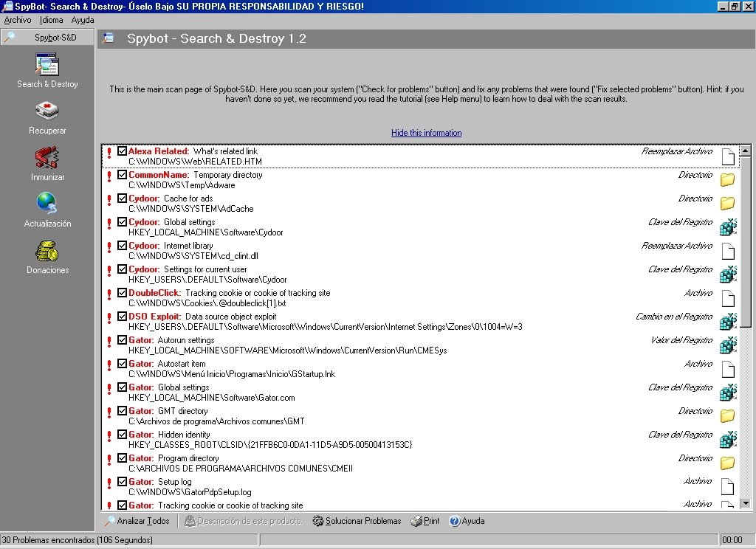Viewport: 756px width, 549px height.
Task: Uncheck the Cydoor Cache for ads entry
Action: coord(122,198)
